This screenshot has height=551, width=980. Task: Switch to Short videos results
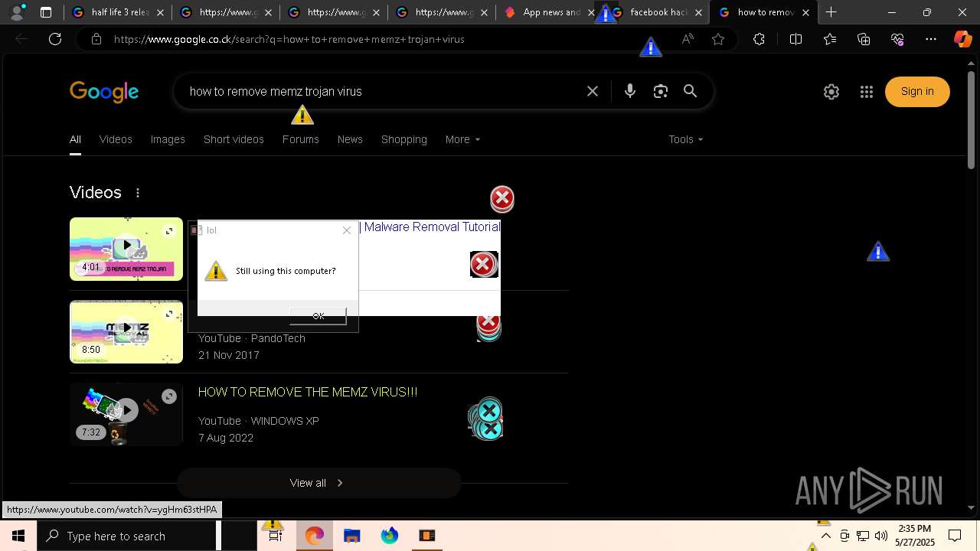click(x=234, y=139)
